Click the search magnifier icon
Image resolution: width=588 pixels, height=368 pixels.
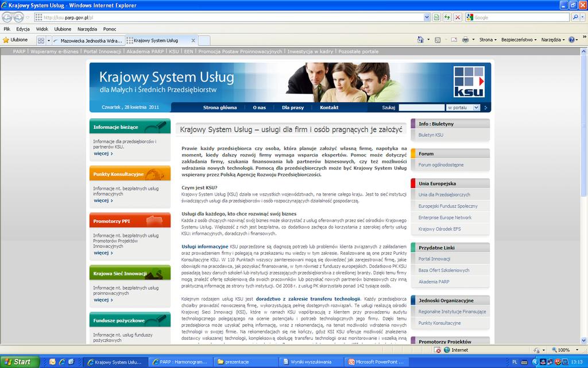point(575,17)
